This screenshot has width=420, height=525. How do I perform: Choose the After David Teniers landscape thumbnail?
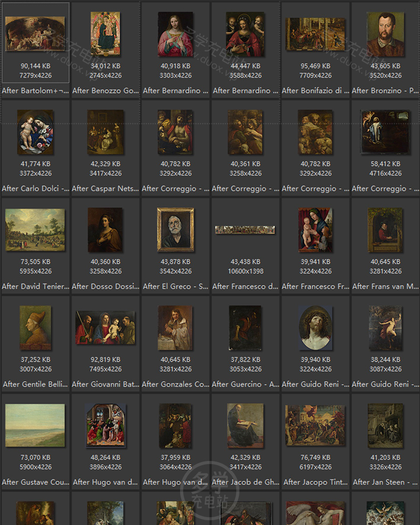point(35,229)
